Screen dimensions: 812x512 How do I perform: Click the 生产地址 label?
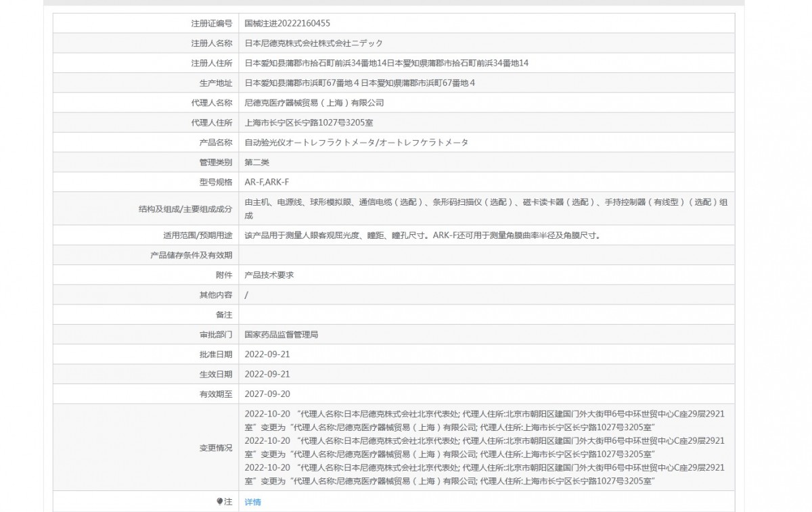[x=216, y=83]
